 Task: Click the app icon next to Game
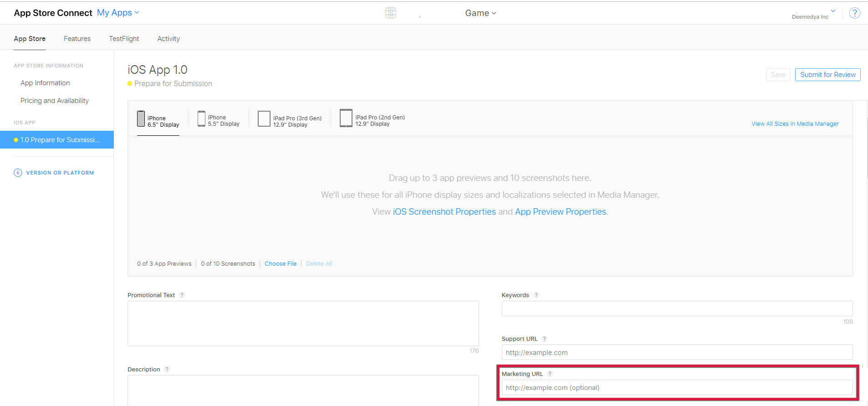pos(391,13)
